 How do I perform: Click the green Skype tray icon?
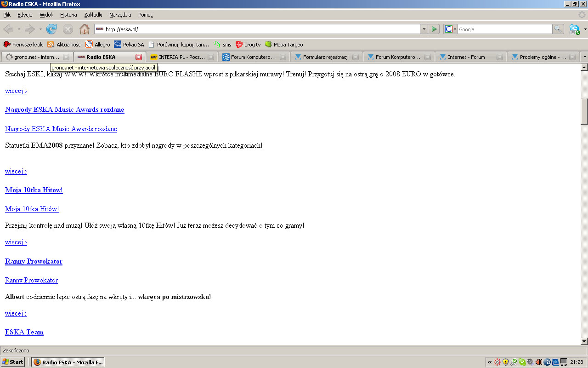click(522, 362)
